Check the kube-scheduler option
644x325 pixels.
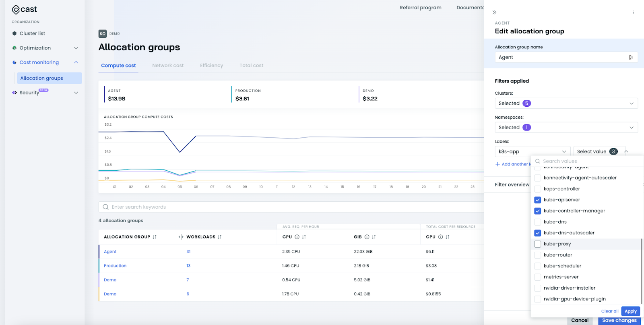click(x=538, y=266)
